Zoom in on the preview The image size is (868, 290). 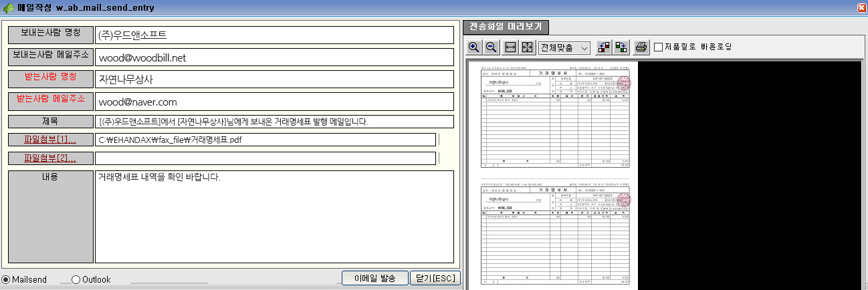(474, 47)
